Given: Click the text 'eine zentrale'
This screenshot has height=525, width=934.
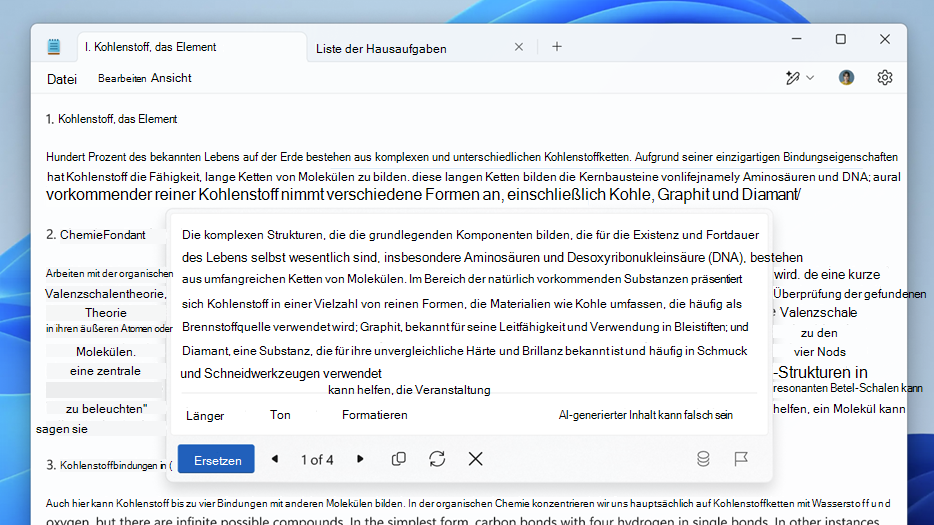Looking at the screenshot, I should pos(105,371).
